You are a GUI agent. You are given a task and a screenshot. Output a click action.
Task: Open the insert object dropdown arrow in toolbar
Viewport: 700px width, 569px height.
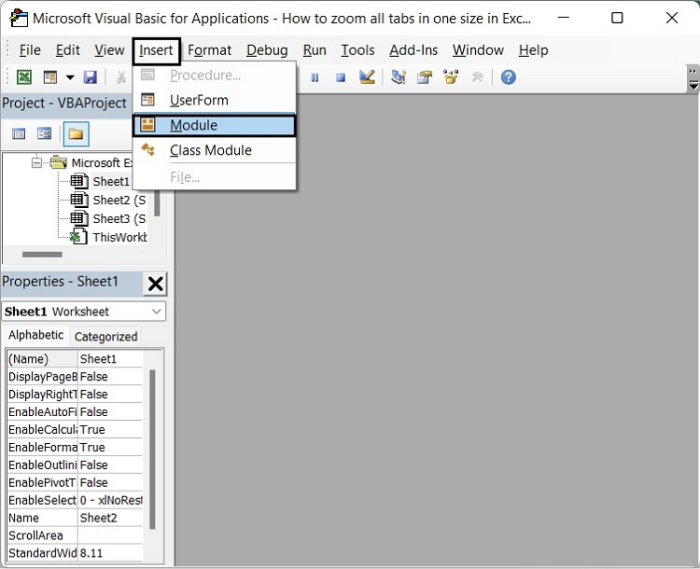pos(70,77)
